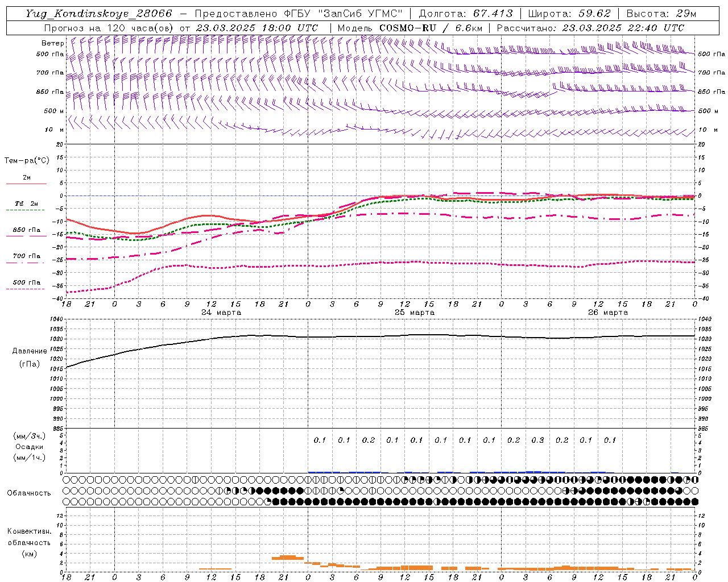Click the (мм/3ч.) unit label
The height and width of the screenshot is (582, 728).
(x=30, y=436)
